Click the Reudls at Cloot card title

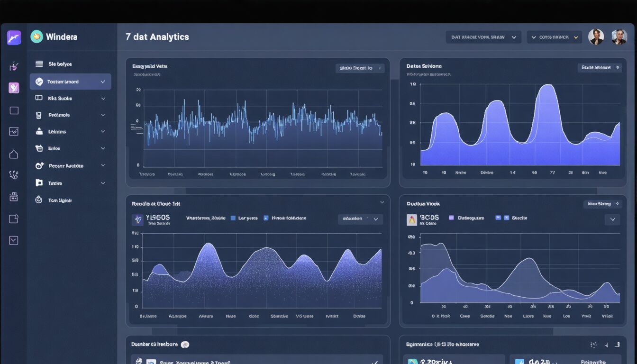click(x=156, y=203)
